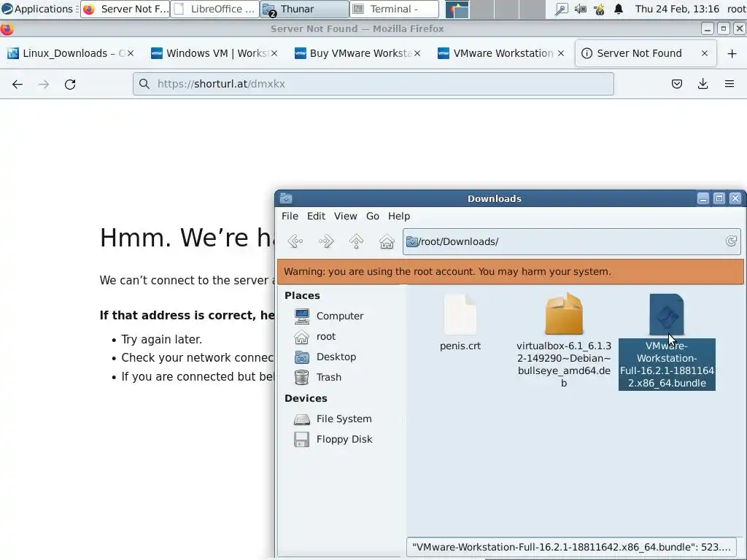This screenshot has height=560, width=747.
Task: Switch to VMware Workstation tab
Action: point(501,53)
